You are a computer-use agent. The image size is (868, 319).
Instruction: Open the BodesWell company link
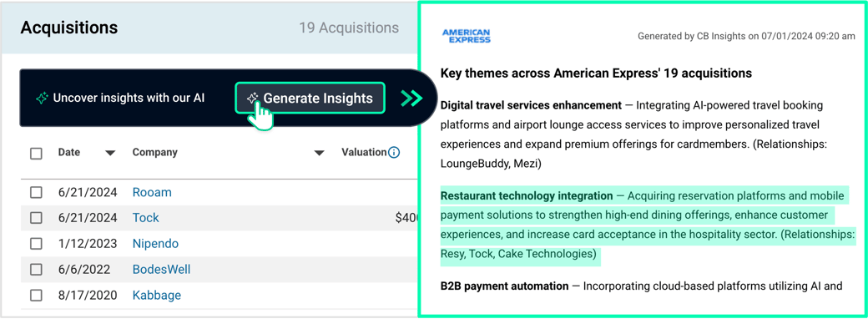pyautogui.click(x=161, y=270)
